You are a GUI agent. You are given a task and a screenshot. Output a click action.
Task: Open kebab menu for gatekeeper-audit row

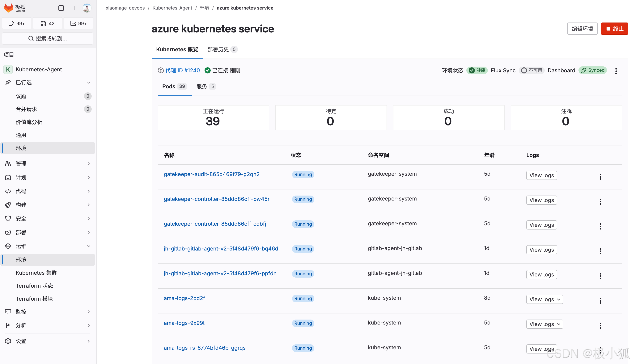coord(600,177)
